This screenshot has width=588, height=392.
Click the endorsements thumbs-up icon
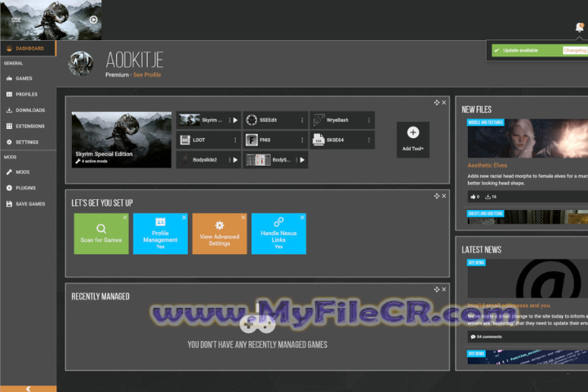coord(473,197)
